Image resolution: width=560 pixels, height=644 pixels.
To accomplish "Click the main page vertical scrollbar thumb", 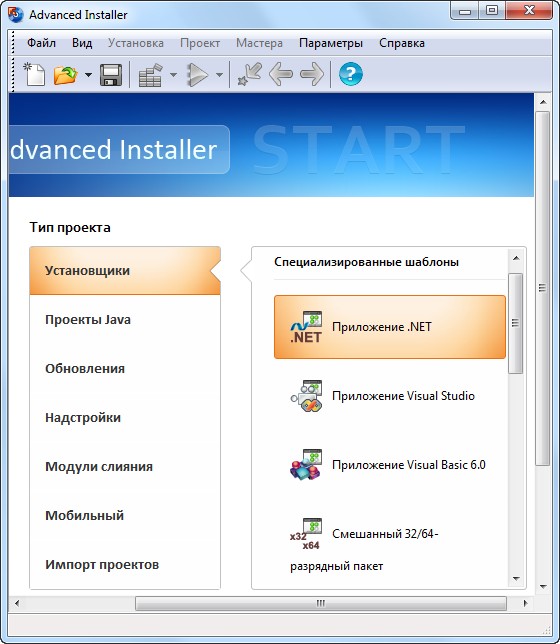I will 543,288.
